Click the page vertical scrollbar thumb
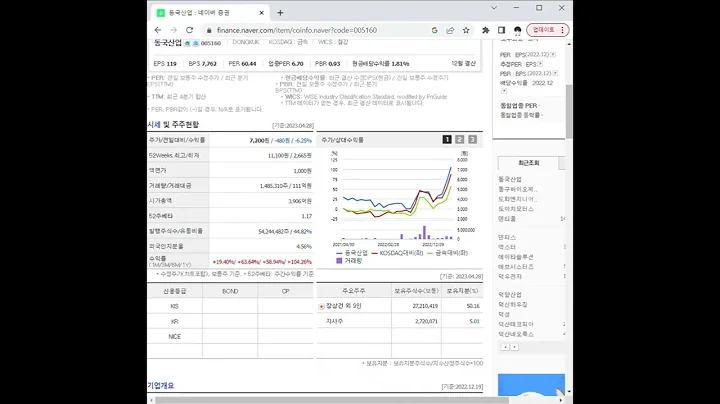The image size is (720, 404). tap(569, 111)
